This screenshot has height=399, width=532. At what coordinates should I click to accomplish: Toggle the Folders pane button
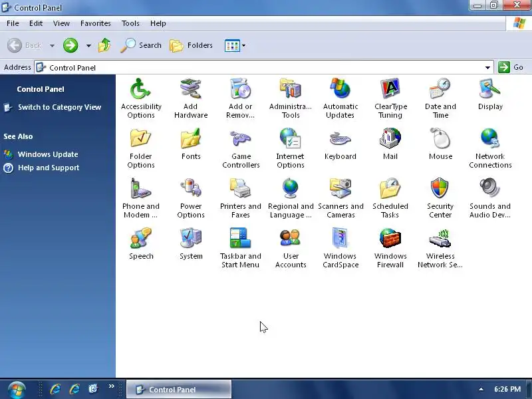191,45
